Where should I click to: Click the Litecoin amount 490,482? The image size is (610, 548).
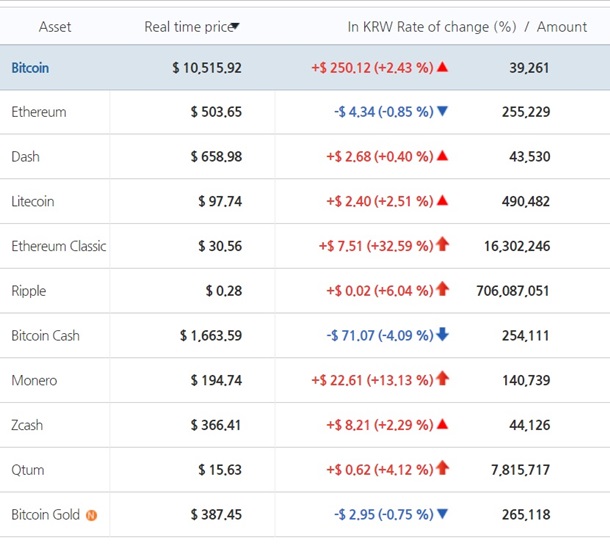[x=526, y=201]
